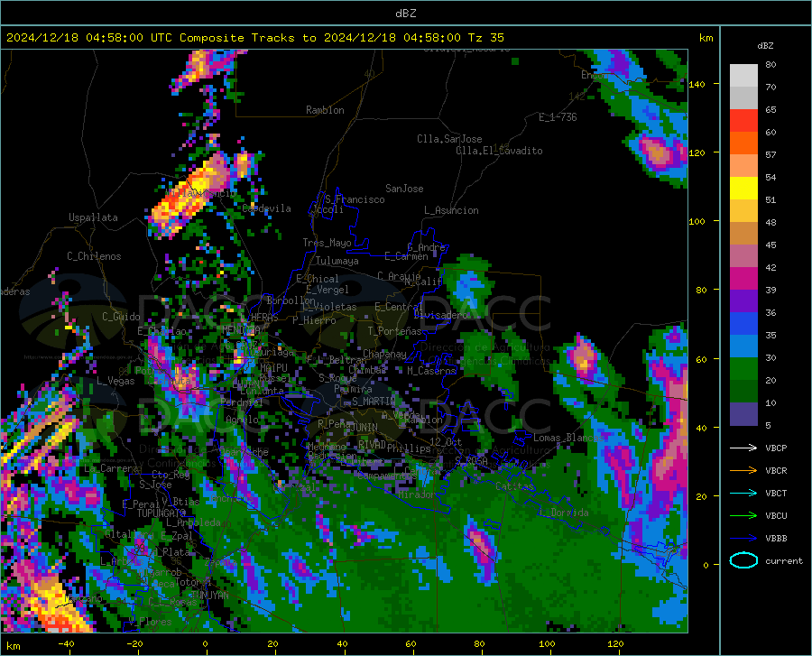Click the Tres_Mayo place label

coord(327,243)
